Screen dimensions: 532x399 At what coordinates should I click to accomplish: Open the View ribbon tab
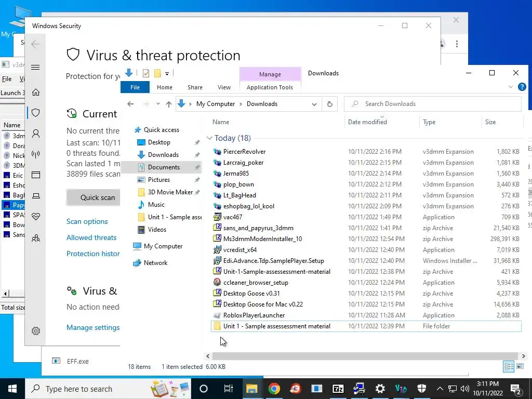tap(224, 87)
